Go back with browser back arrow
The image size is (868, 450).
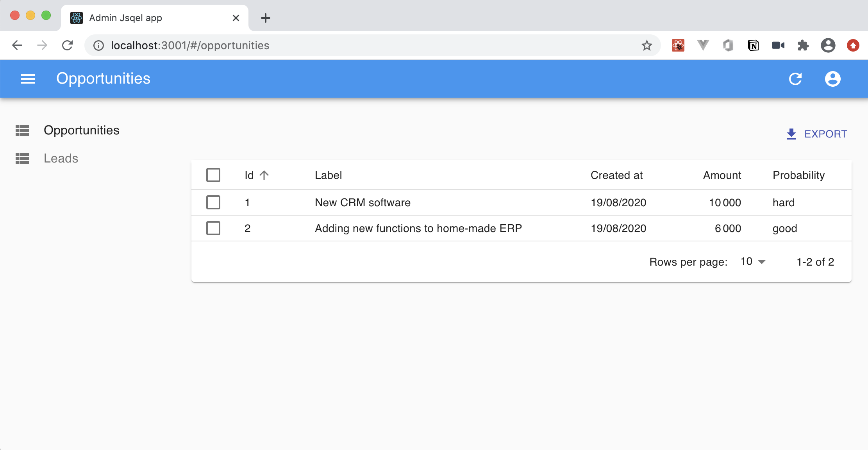click(x=17, y=46)
